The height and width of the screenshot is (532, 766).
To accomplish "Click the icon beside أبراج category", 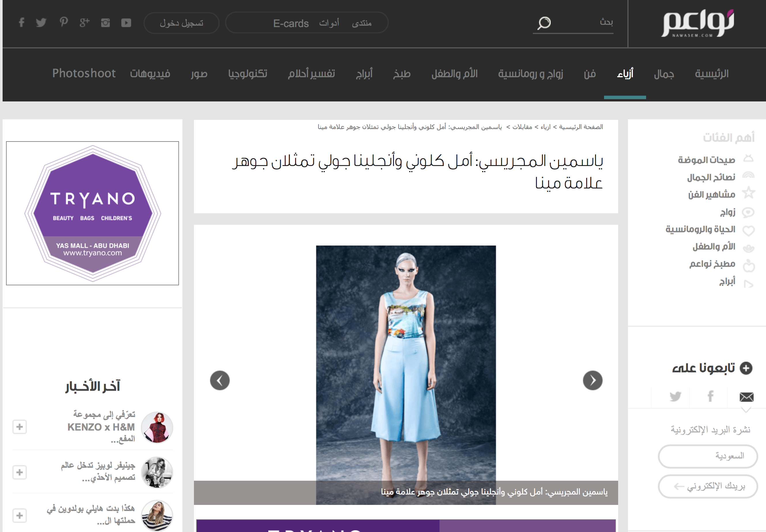I will point(748,284).
